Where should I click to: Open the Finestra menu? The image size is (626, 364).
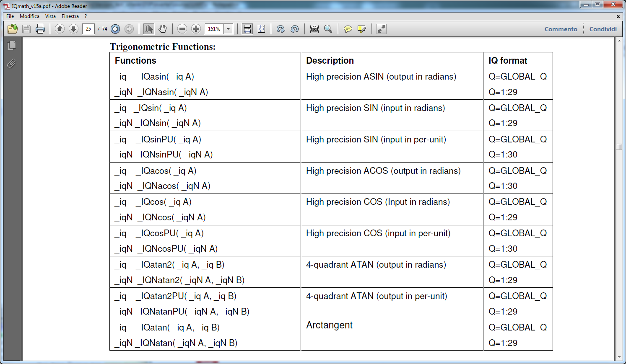click(x=70, y=16)
